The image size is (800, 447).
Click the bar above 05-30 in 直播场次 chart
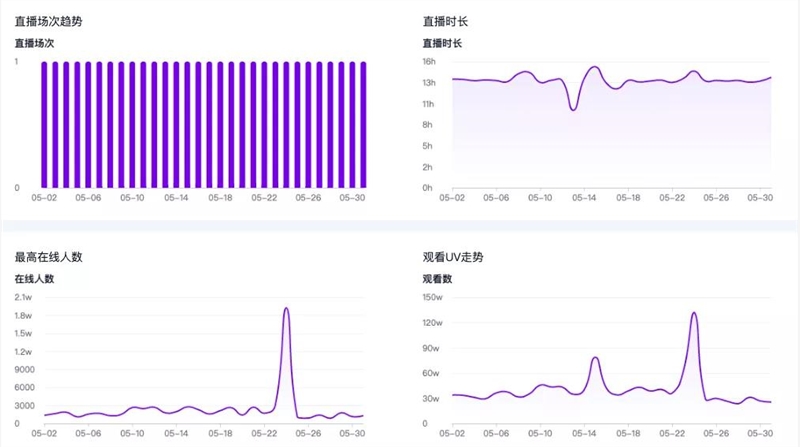(353, 125)
